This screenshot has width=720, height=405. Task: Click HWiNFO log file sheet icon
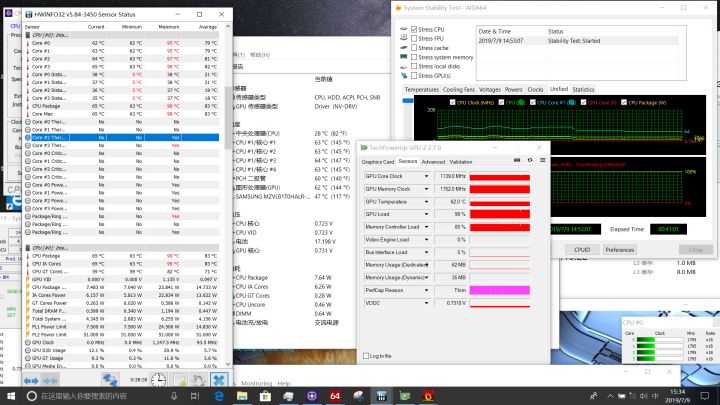point(180,380)
